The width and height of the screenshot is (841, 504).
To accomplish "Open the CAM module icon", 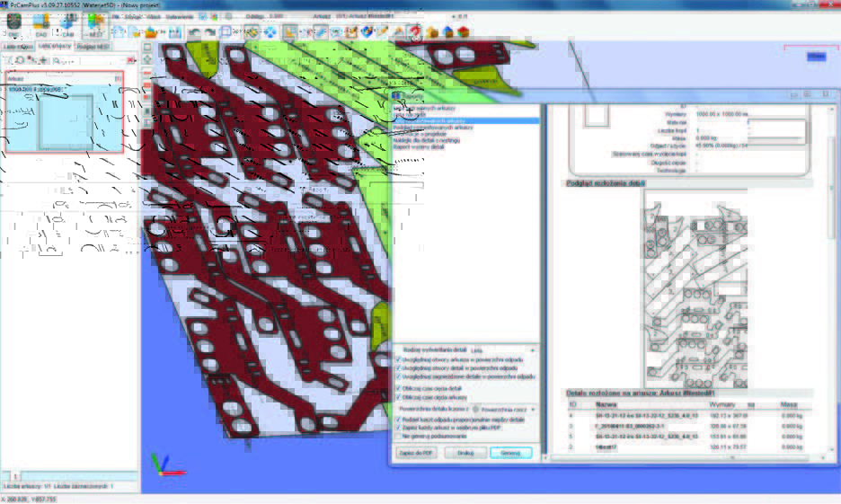I will click(x=67, y=25).
